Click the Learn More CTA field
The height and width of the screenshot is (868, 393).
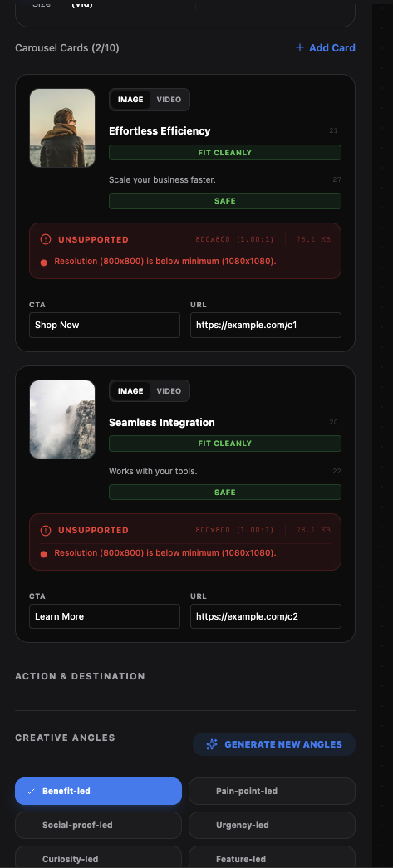coord(105,616)
